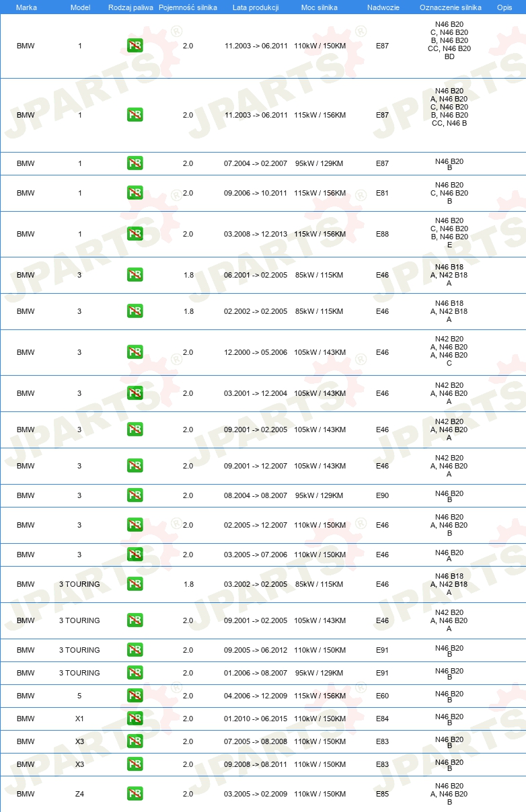Click 'X3' in row 09.2008 -> 08.2011
This screenshot has width=526, height=812.
click(79, 764)
